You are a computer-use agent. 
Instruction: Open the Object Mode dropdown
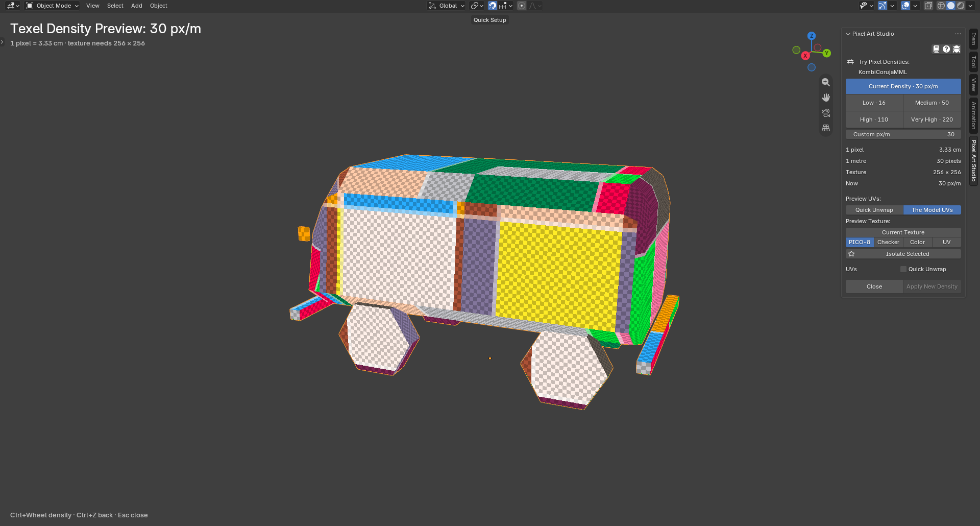(x=53, y=6)
